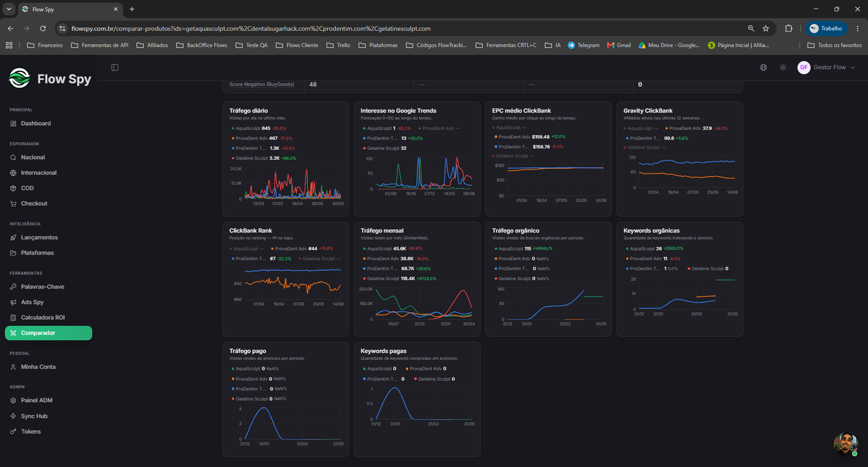Open the Teste QA bookmark folder

(252, 45)
